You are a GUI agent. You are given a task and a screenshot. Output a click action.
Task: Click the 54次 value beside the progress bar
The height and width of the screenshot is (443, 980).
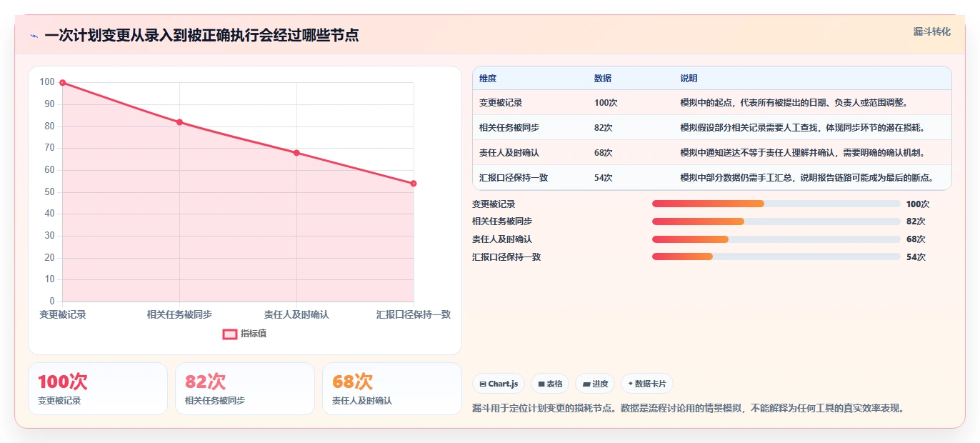[916, 257]
